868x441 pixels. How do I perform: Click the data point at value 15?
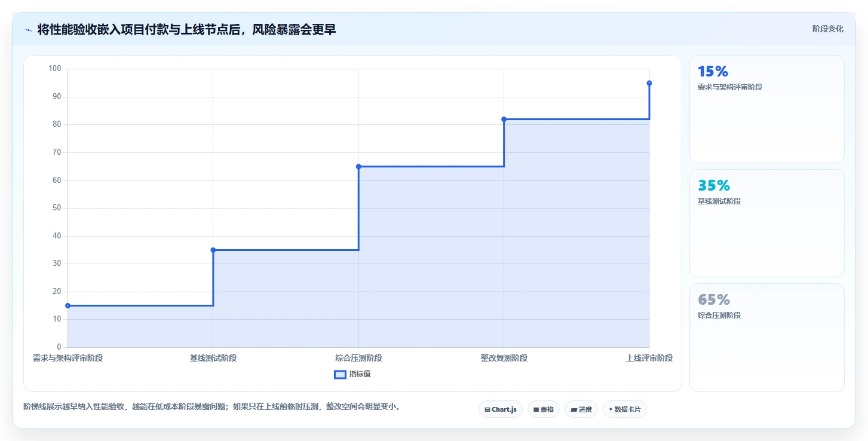(x=68, y=305)
